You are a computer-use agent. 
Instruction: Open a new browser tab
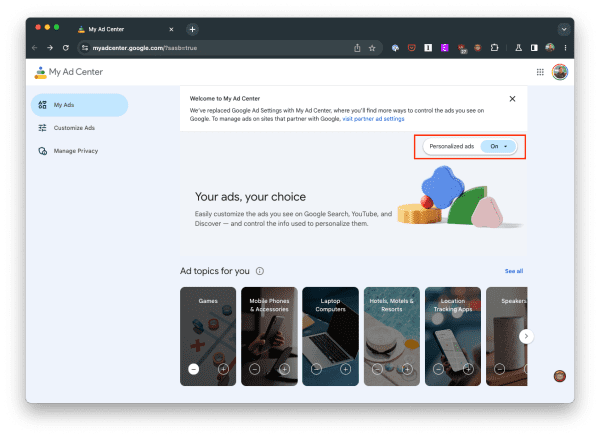tap(192, 29)
